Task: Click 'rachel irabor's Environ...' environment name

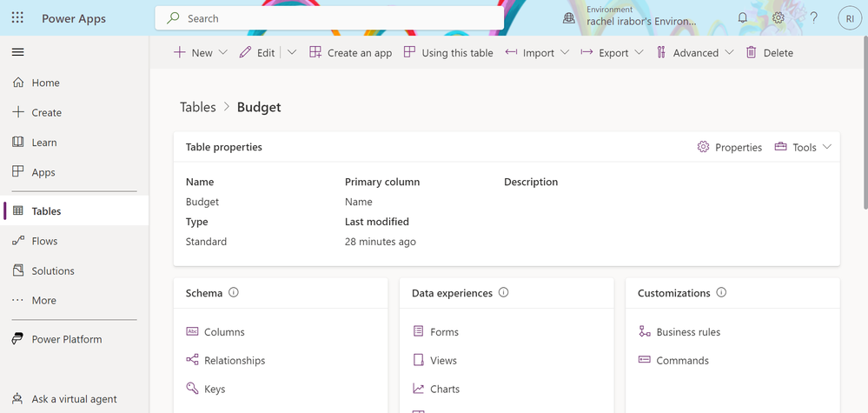Action: pyautogui.click(x=641, y=22)
